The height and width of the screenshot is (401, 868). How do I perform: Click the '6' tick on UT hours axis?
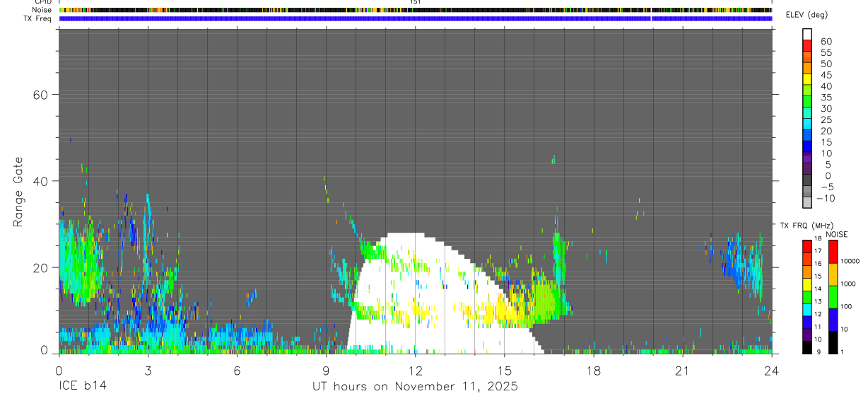237,370
